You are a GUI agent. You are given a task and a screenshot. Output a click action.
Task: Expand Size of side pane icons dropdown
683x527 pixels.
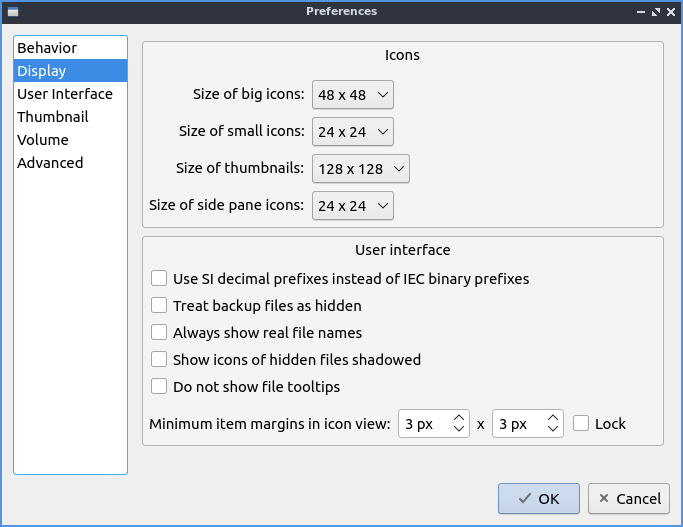coord(353,206)
